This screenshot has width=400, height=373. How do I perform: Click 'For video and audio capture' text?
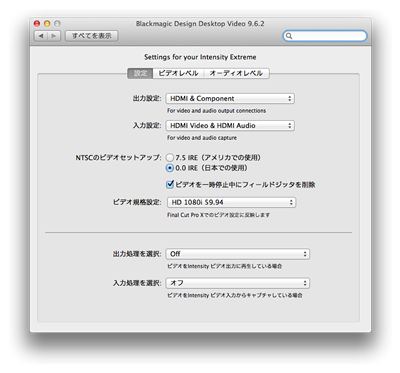tap(202, 138)
